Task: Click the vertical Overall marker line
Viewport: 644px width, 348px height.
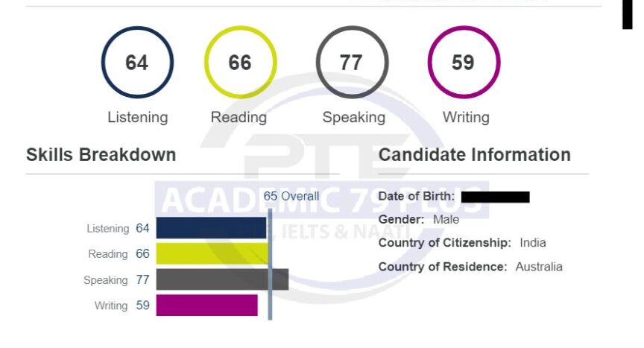Action: coord(270,265)
